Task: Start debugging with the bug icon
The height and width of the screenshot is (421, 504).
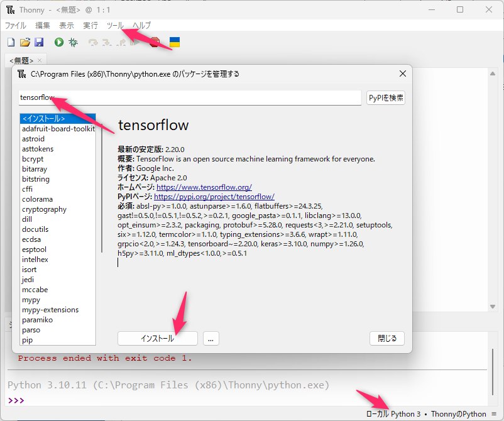Action: 74,42
